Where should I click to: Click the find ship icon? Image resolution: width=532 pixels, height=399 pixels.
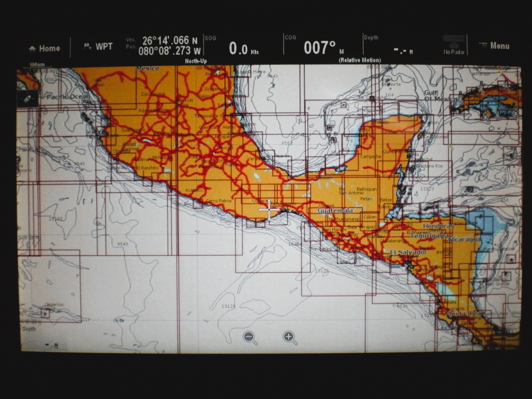pos(27,99)
